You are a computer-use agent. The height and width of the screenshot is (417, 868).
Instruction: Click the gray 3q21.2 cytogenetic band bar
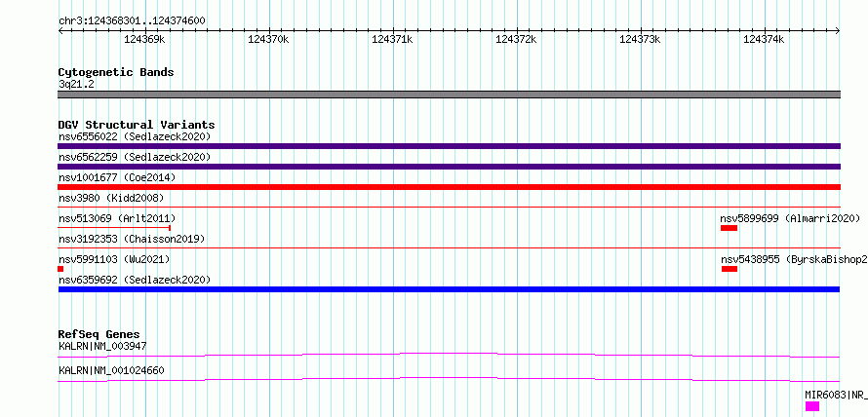[449, 95]
